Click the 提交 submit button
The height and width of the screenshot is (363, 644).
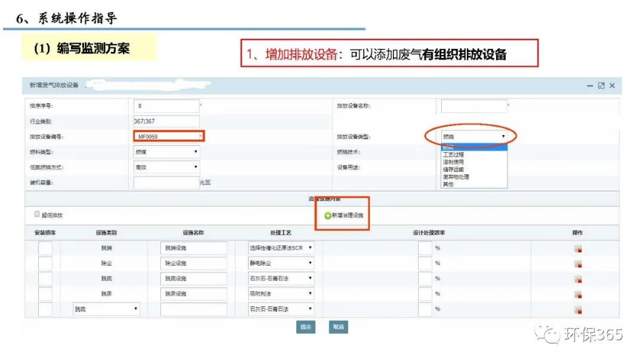[306, 327]
